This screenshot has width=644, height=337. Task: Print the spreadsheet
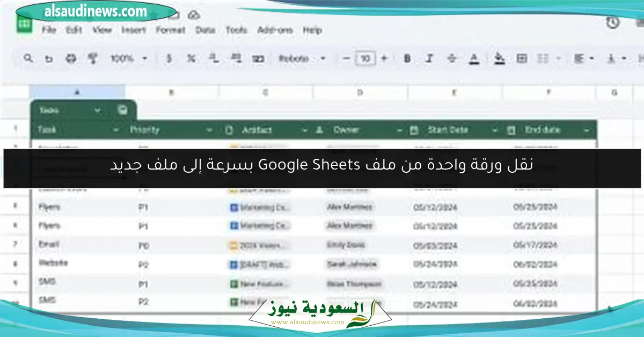pyautogui.click(x=71, y=58)
